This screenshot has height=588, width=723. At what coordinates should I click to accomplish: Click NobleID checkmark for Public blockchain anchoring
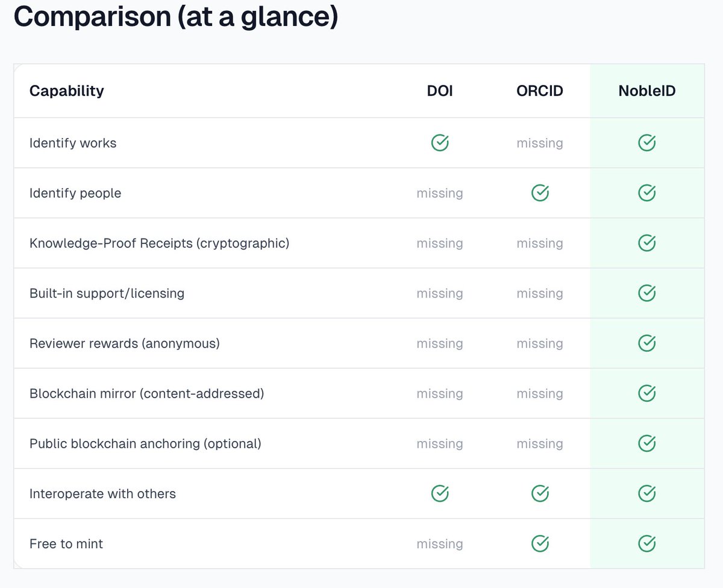click(647, 443)
